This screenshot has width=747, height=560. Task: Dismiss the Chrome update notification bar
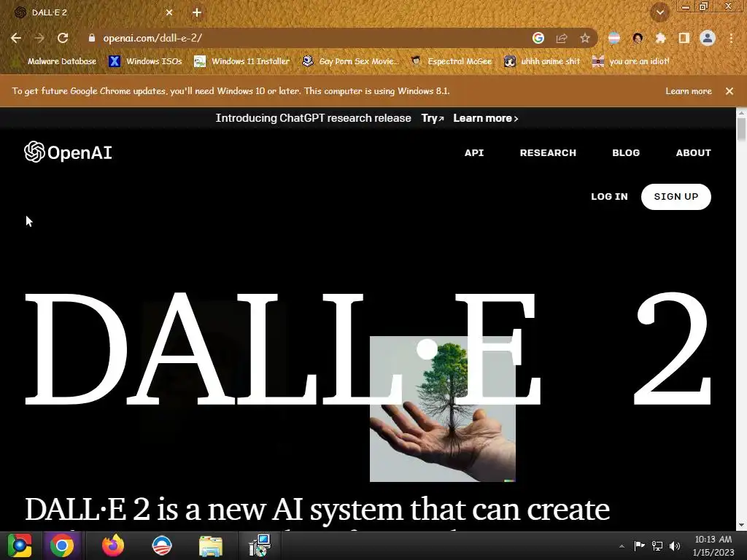tap(729, 91)
